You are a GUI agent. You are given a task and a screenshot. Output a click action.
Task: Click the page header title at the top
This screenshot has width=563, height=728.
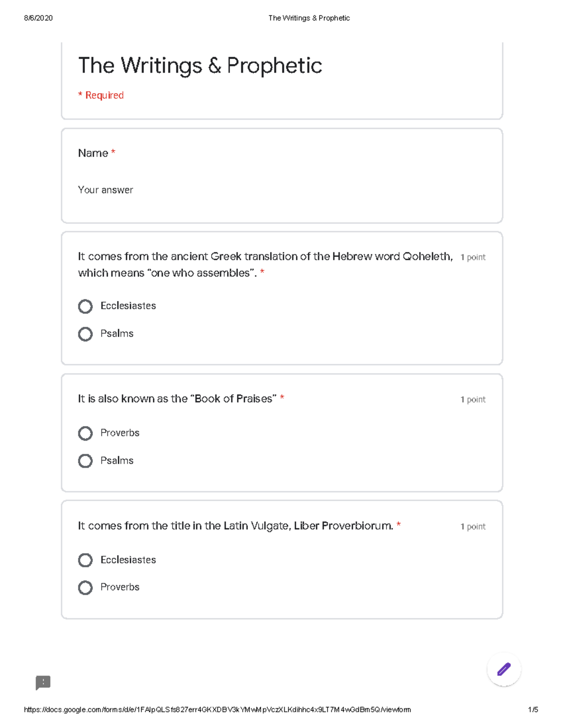point(309,18)
